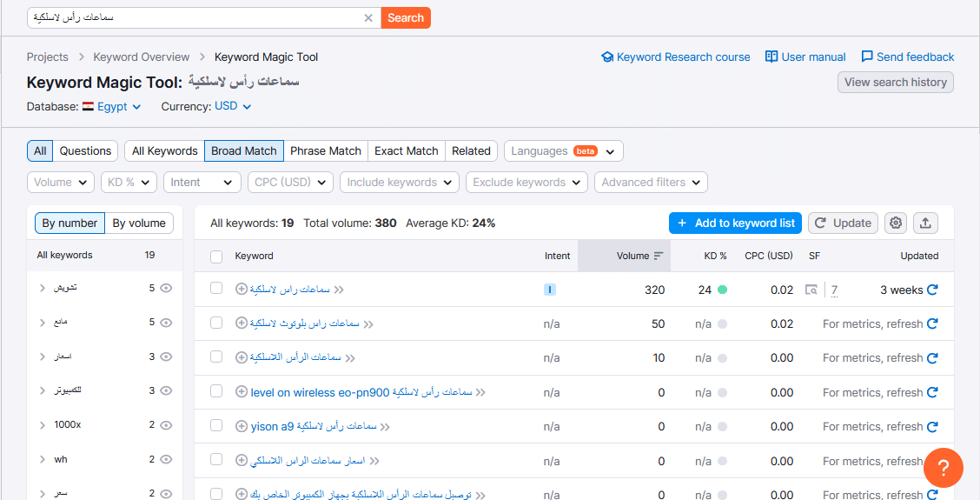
Task: Refresh metrics for the volume 10 keyword
Action: click(932, 358)
